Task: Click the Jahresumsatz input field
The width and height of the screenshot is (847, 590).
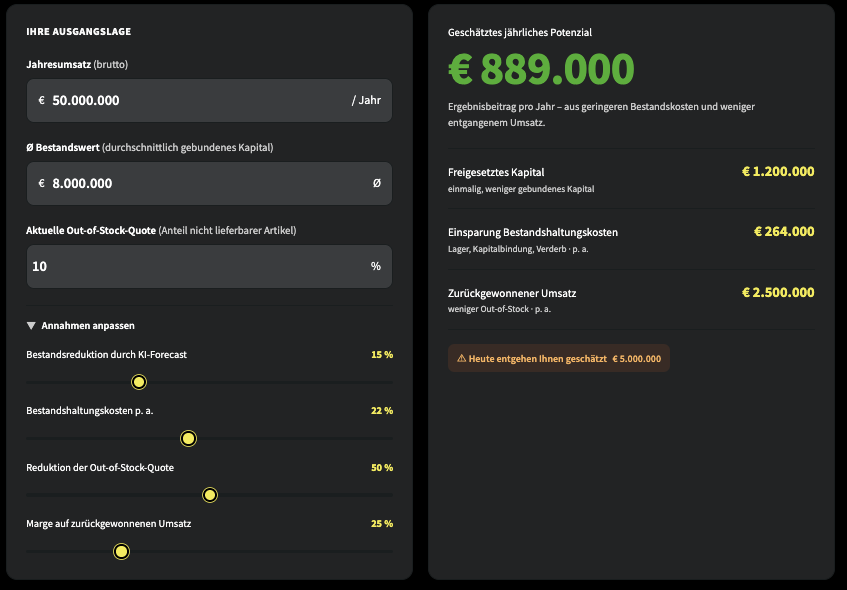Action: click(x=209, y=100)
